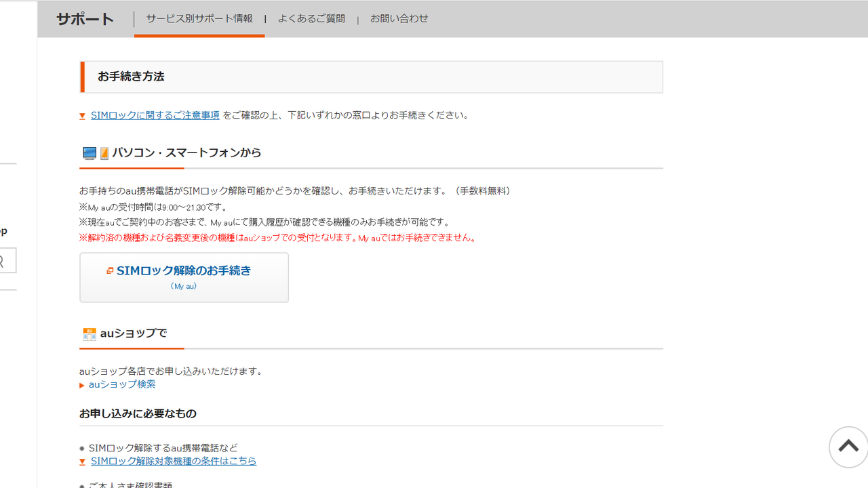The width and height of the screenshot is (868, 488).
Task: Click the red note about 解約済の機種
Action: [x=279, y=238]
